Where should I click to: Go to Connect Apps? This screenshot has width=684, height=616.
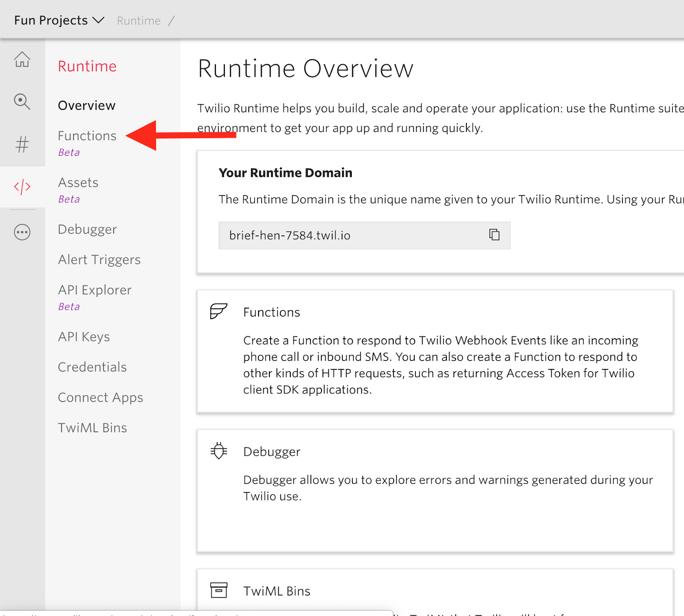[x=100, y=398]
